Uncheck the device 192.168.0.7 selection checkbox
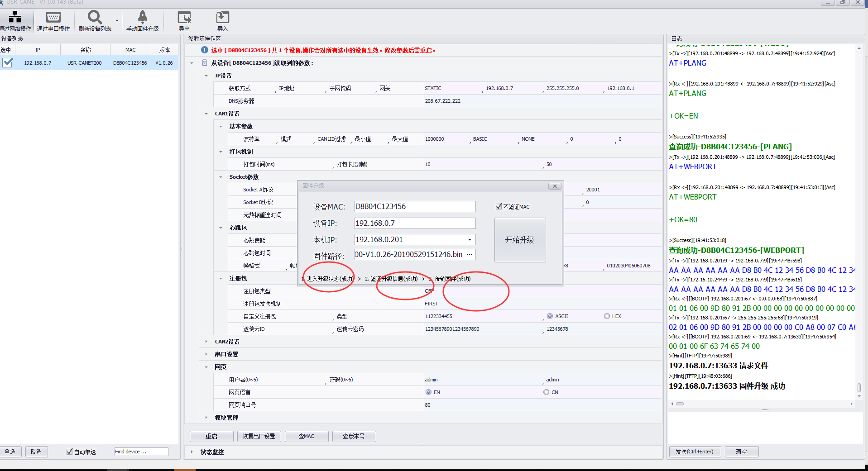Screen dimensions: 868x471 8,62
